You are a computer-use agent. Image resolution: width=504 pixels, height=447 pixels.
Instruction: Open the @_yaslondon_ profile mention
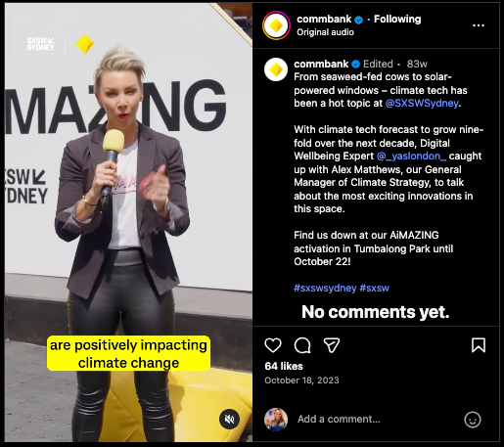(x=411, y=156)
